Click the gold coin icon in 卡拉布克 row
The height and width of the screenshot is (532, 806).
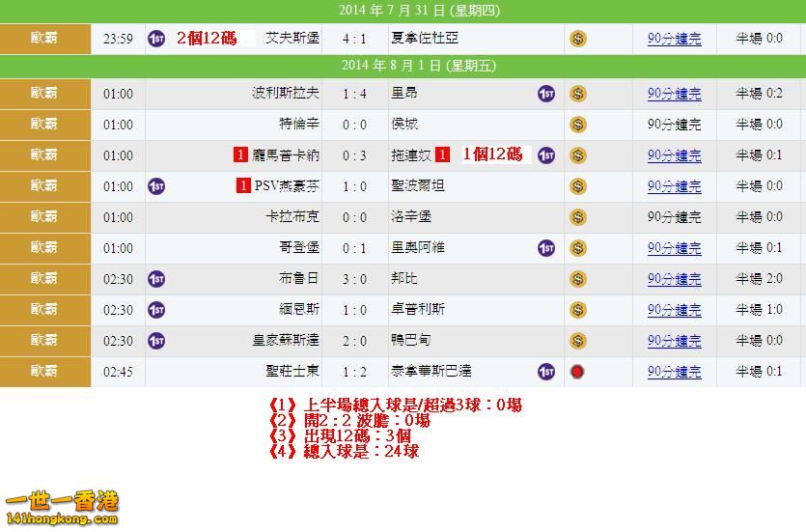click(x=577, y=217)
